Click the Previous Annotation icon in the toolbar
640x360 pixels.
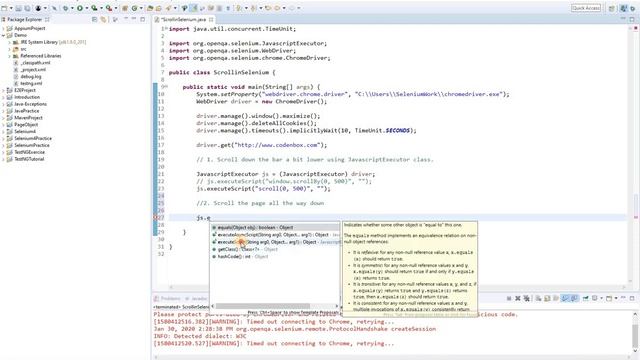[x=253, y=8]
